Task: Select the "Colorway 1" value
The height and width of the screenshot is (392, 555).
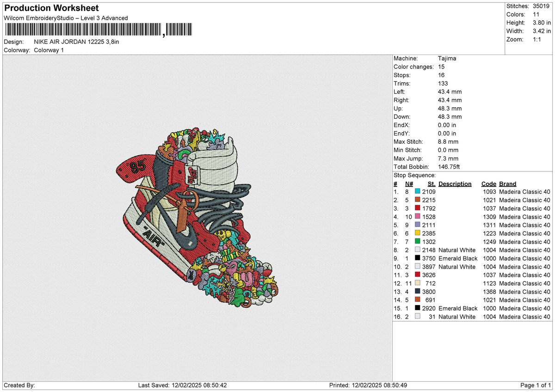Action: (x=49, y=50)
